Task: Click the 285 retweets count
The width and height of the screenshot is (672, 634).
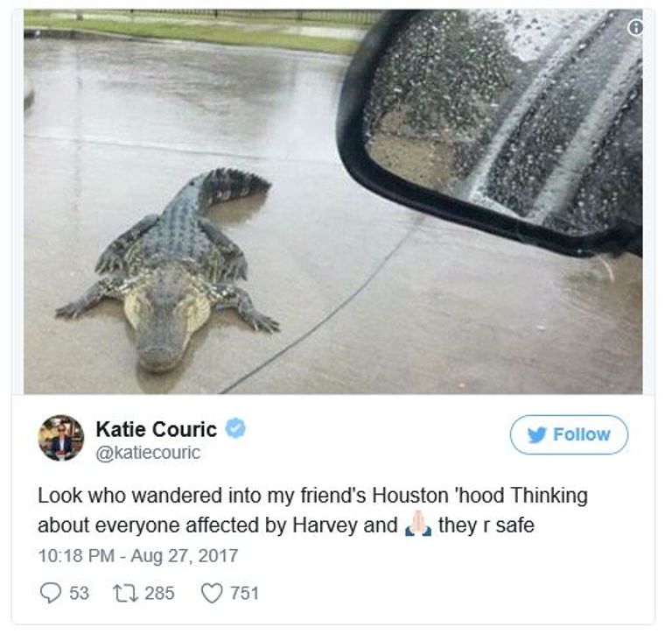Action: [x=160, y=593]
